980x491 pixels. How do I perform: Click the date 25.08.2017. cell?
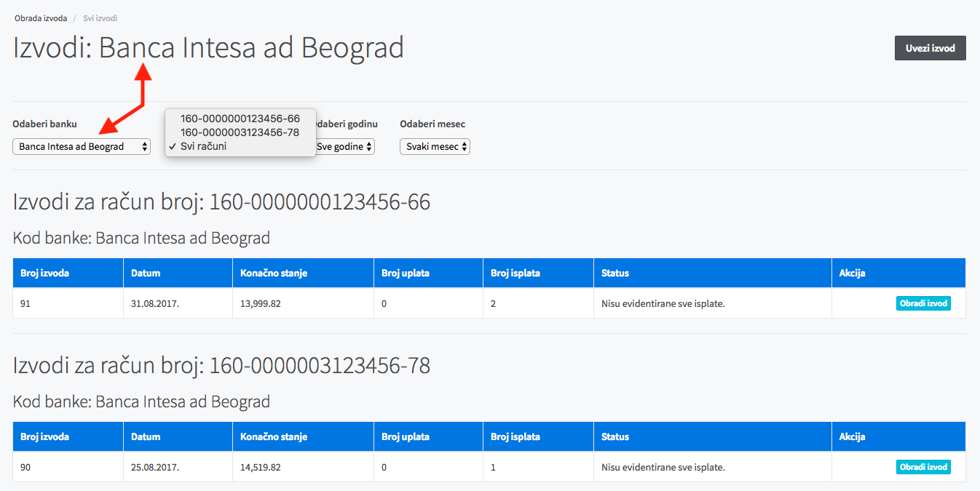178,467
